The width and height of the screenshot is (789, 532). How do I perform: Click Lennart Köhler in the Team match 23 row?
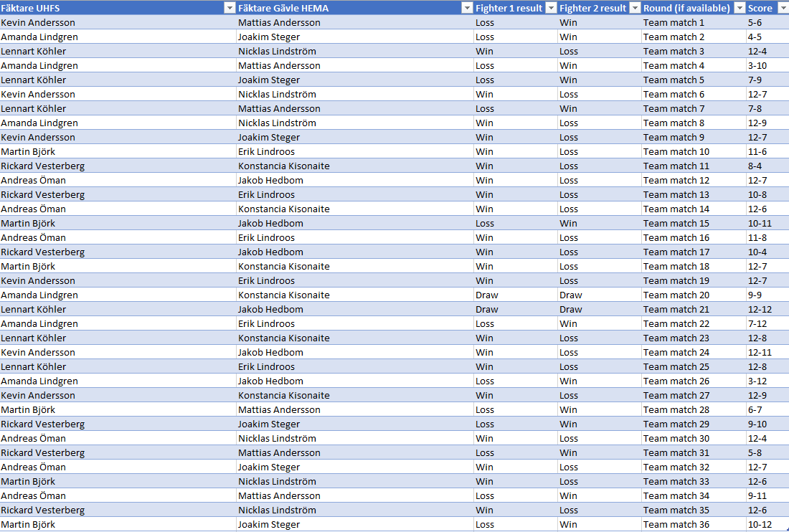[118, 338]
